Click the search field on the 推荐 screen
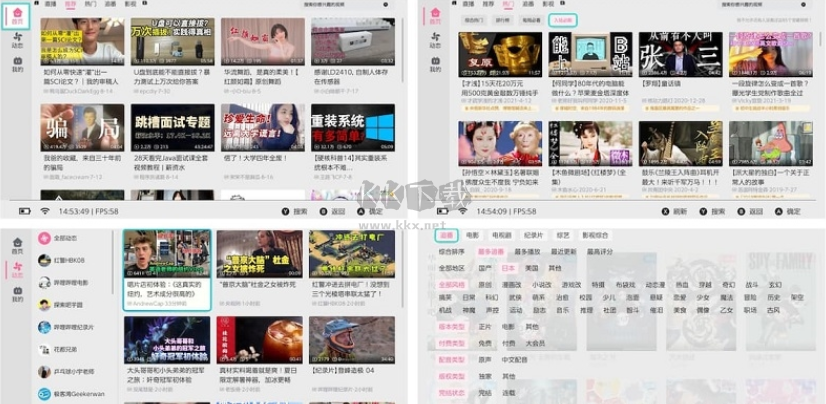Viewport: 826px width, 404px height. [346, 4]
